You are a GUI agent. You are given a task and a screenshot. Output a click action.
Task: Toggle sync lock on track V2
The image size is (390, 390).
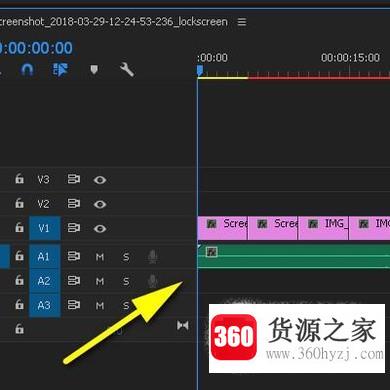[74, 204]
